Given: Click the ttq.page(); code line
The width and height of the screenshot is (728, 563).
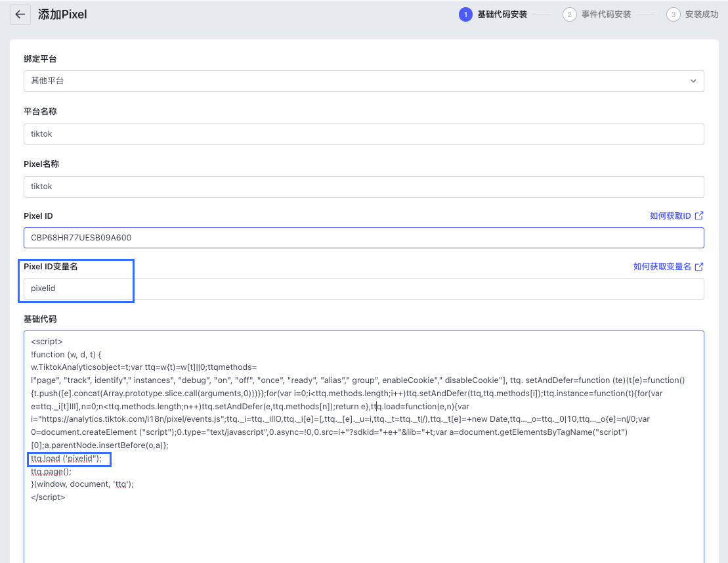Looking at the screenshot, I should coord(51,472).
